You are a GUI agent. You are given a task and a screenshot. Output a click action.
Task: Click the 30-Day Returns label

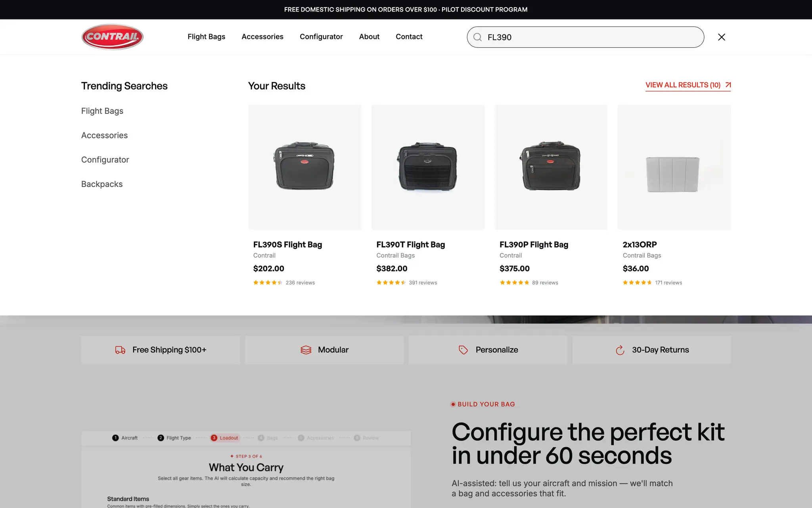coord(661,350)
